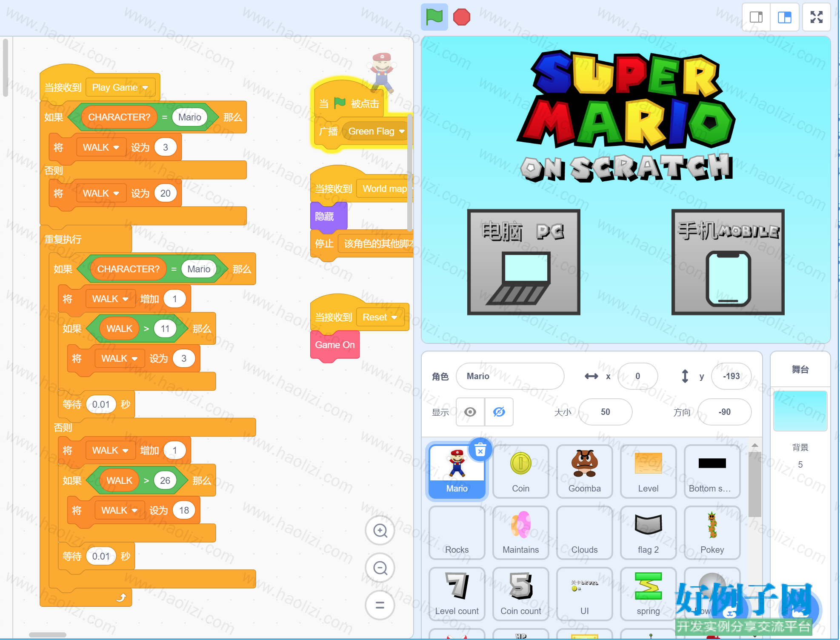Edit value 18 in set WALK block
The width and height of the screenshot is (840, 640).
point(184,510)
